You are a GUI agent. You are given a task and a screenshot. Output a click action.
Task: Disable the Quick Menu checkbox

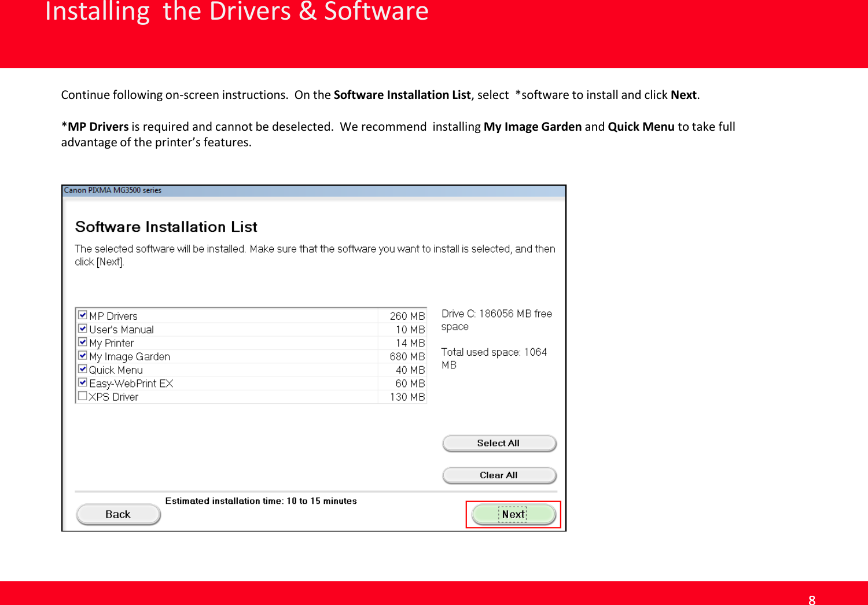(83, 370)
